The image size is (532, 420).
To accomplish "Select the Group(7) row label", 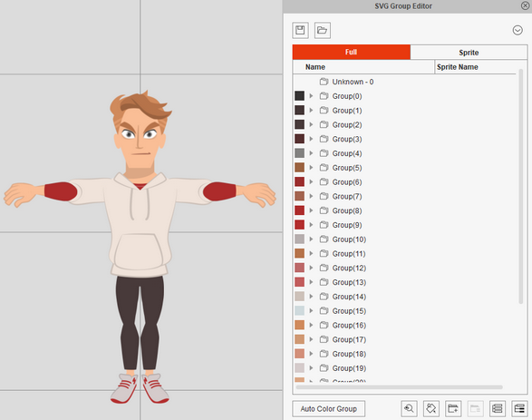I will [347, 196].
